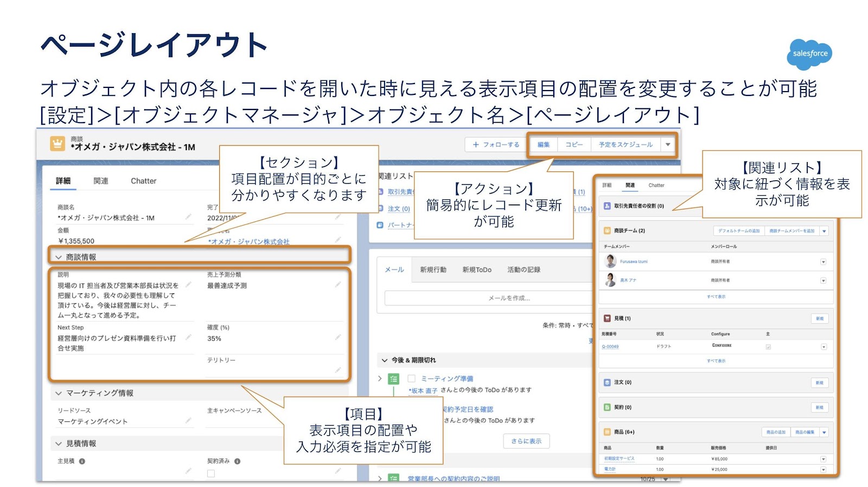Click the 予定をスケジュール button

(626, 145)
